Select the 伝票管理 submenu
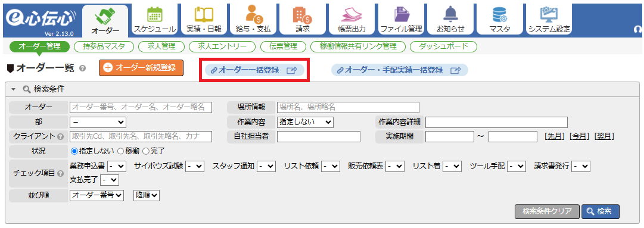644x228 pixels. click(283, 46)
